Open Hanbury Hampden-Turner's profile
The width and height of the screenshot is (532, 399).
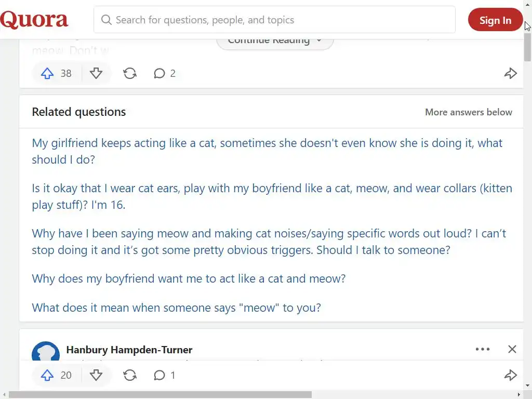[x=129, y=350]
